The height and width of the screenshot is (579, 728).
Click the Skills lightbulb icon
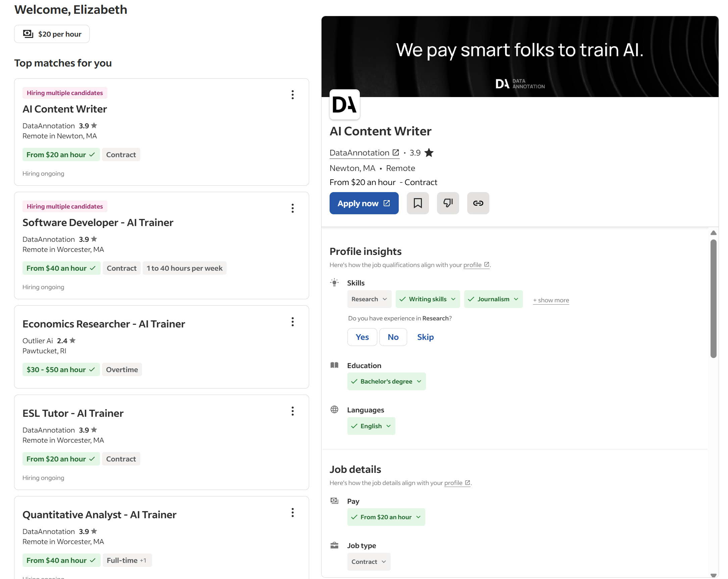point(334,282)
